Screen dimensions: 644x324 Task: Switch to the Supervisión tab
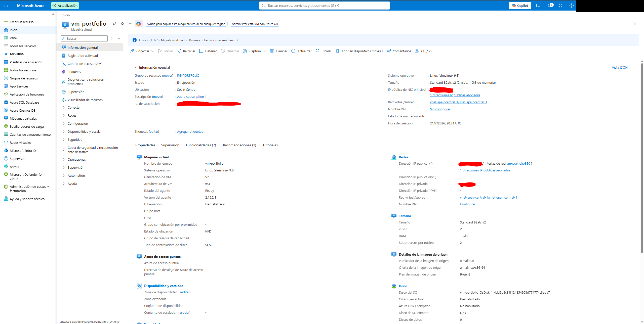tap(170, 145)
